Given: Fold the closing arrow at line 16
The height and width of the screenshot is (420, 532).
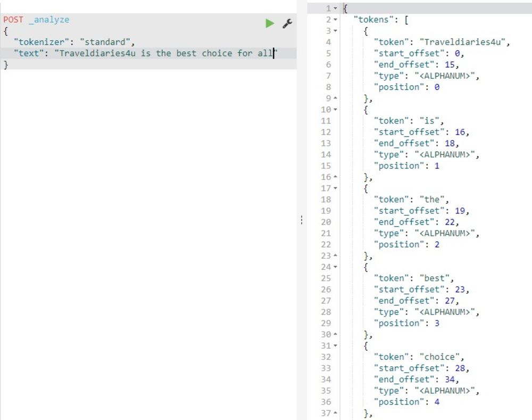Looking at the screenshot, I should click(x=335, y=177).
